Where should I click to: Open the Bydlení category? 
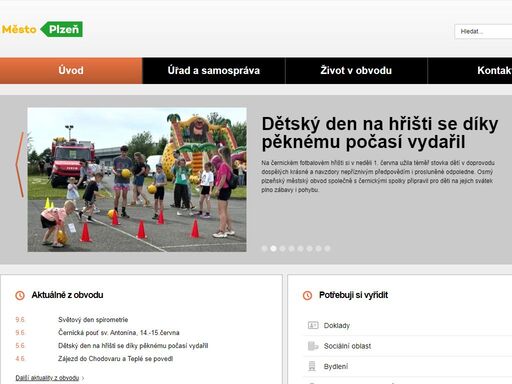(x=336, y=367)
